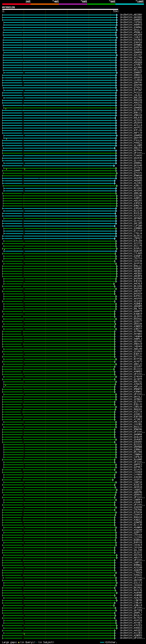
Task: Select the UniRef100_B5ILV2 label
Action: pyautogui.click(x=131, y=70)
